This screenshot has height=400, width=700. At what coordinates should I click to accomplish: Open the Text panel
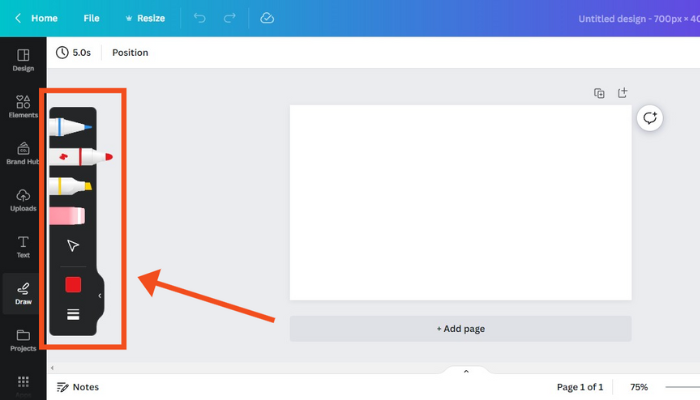tap(23, 247)
